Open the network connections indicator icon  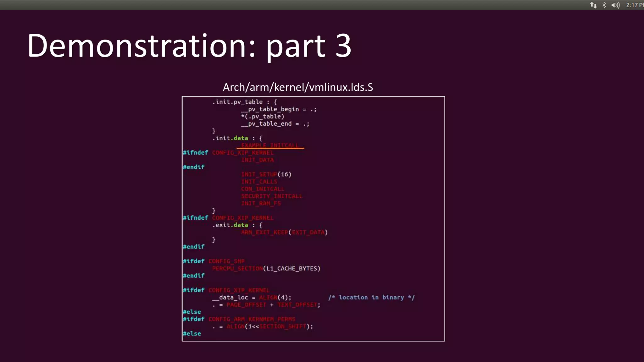(593, 5)
